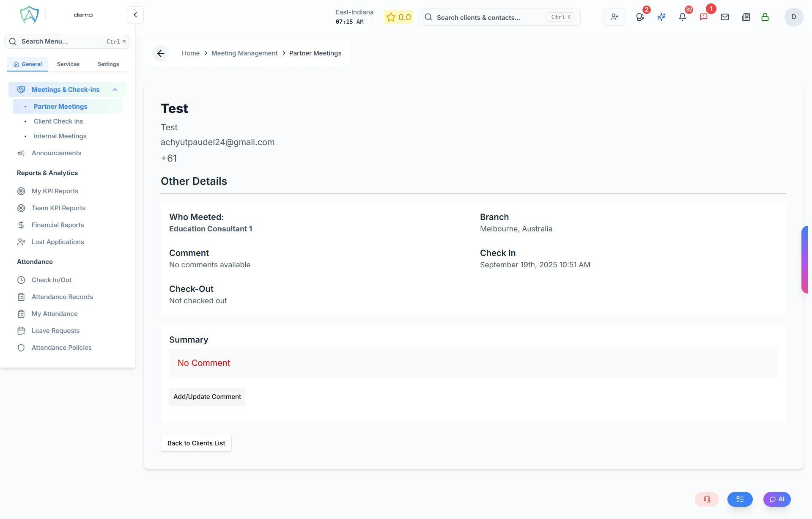Click the blue task list floating button
Viewport: 812px width, 519px height.
pos(740,499)
